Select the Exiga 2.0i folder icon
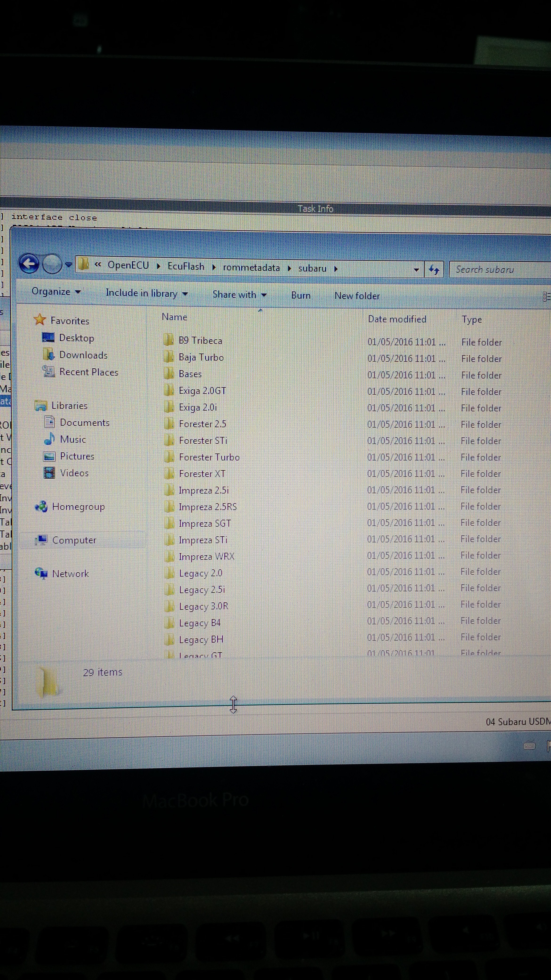 point(169,407)
